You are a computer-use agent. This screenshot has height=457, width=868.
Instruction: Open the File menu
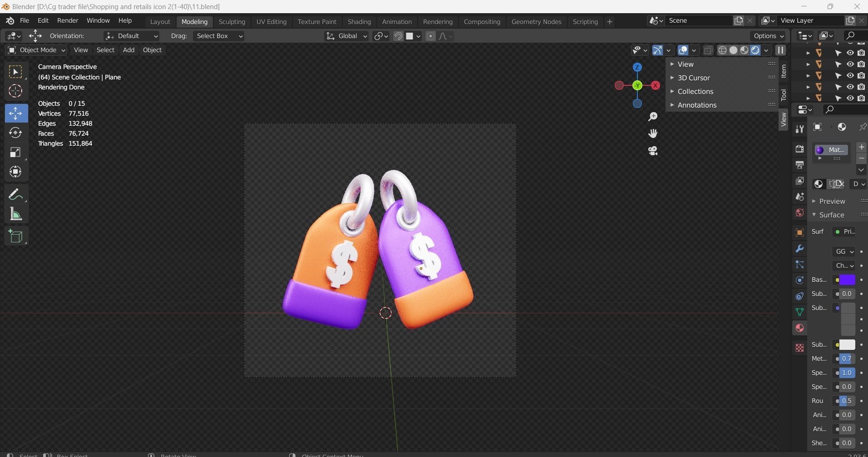click(x=25, y=20)
